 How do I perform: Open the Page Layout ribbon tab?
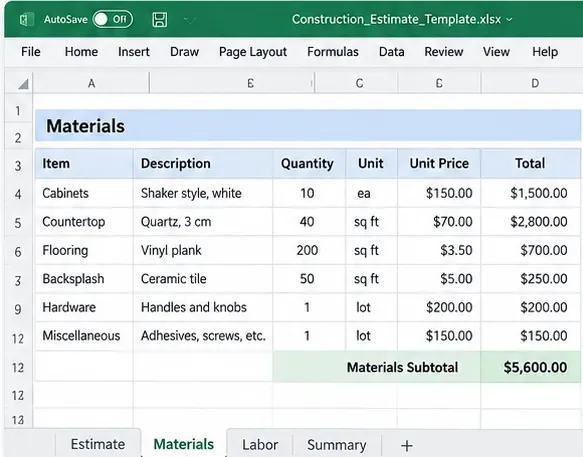(x=253, y=52)
